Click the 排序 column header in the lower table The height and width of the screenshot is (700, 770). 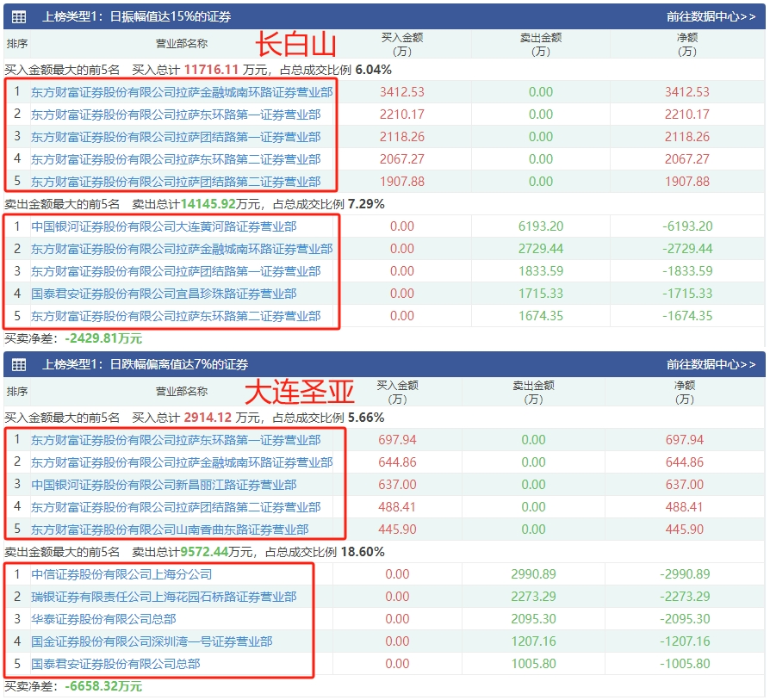[17, 392]
